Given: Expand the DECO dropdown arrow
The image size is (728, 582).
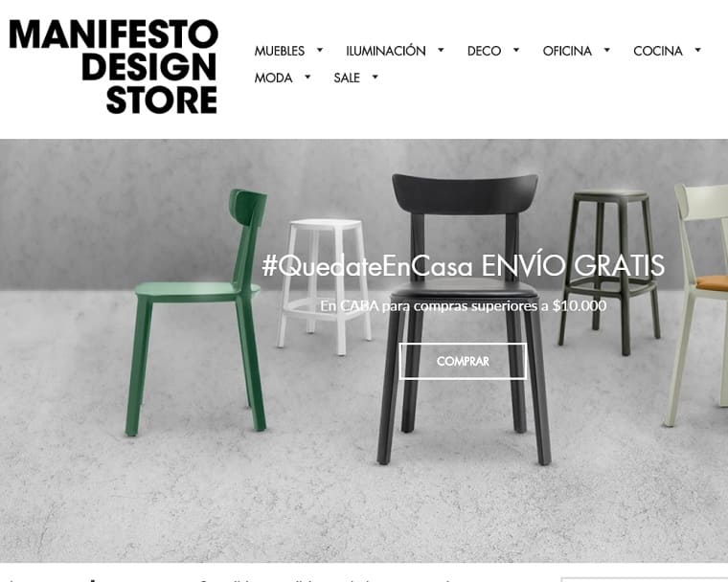Looking at the screenshot, I should pyautogui.click(x=515, y=50).
